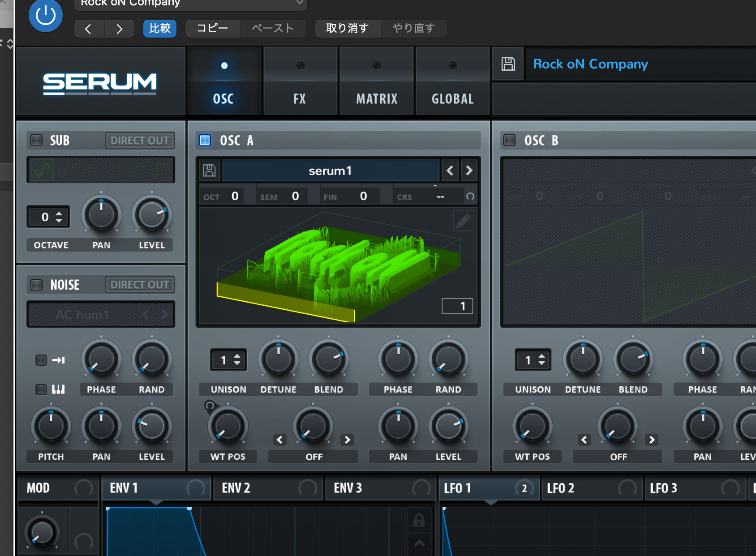This screenshot has width=756, height=556.
Task: Select next OSC A warp mode arrow
Action: [347, 440]
